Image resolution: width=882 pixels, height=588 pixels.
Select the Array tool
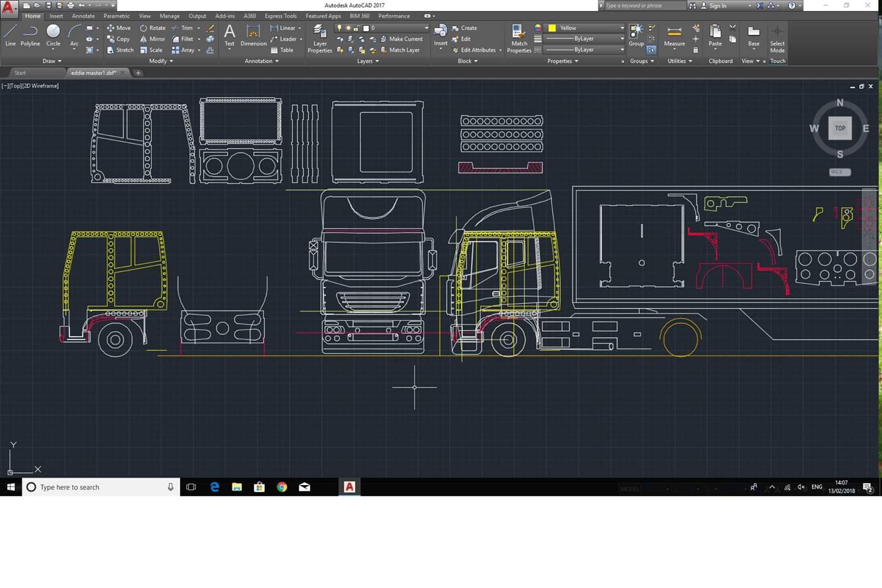183,50
